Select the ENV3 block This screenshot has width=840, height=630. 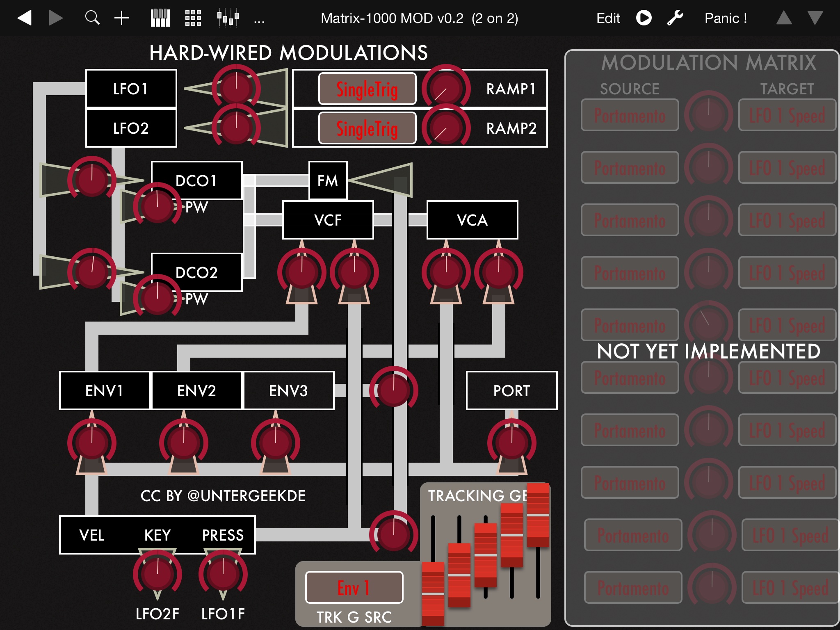click(x=288, y=390)
